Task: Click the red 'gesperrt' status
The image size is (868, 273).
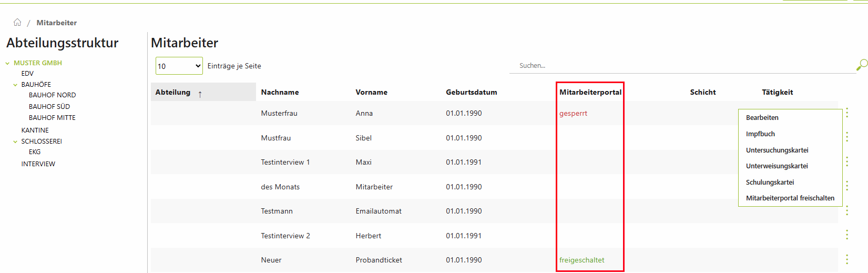Action: pyautogui.click(x=573, y=113)
